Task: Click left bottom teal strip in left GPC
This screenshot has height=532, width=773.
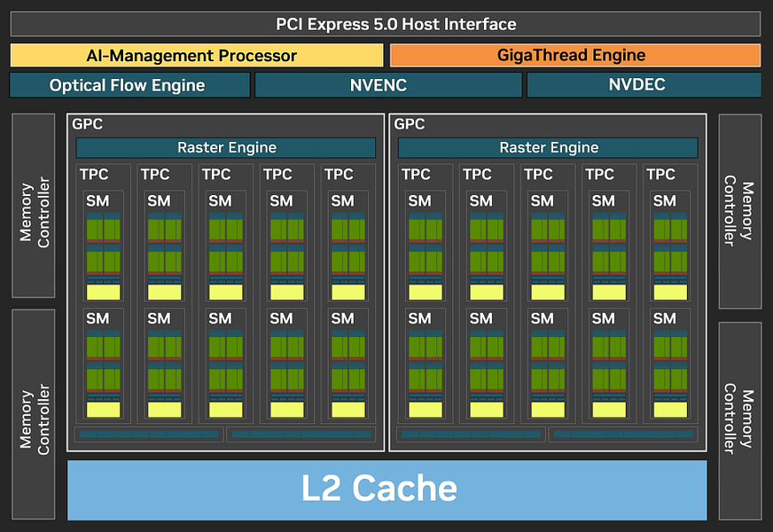Action: pos(149,434)
